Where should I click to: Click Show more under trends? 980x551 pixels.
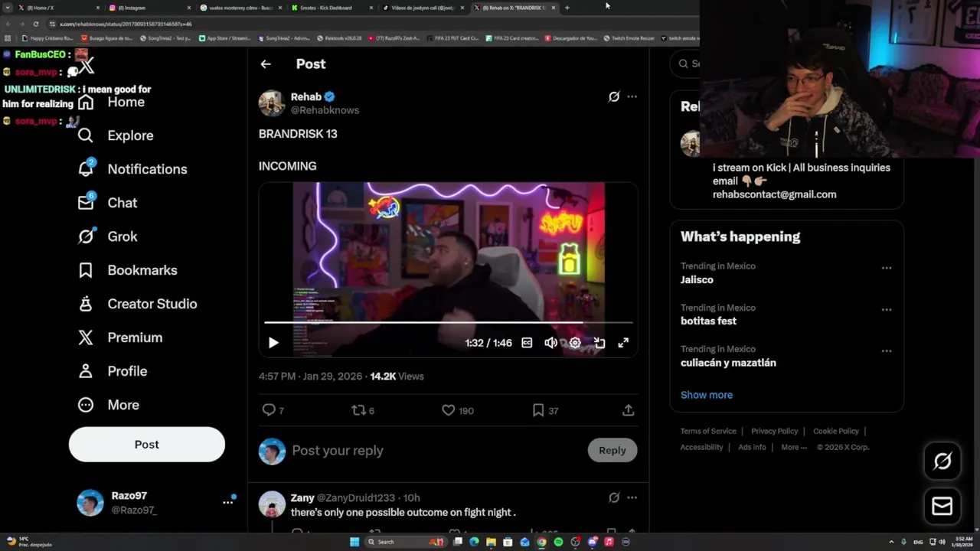[707, 395]
